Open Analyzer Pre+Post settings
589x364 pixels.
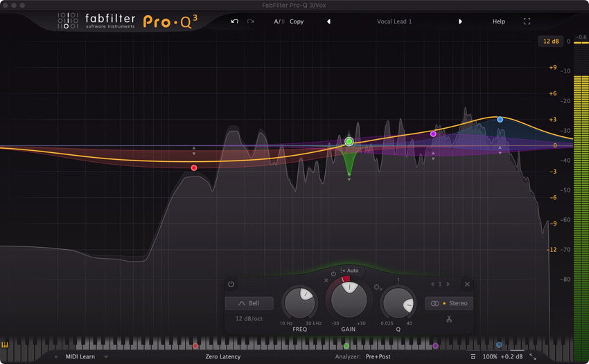(378, 356)
